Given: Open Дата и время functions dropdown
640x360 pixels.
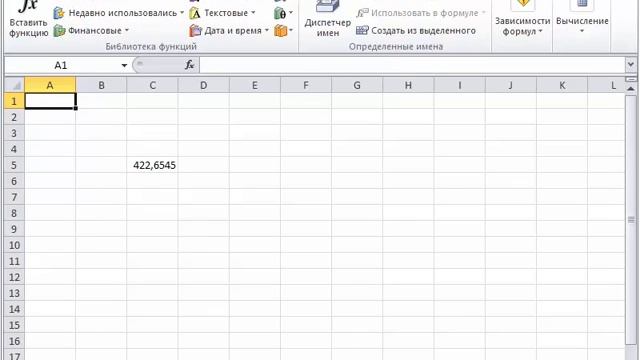Looking at the screenshot, I should coord(229,31).
